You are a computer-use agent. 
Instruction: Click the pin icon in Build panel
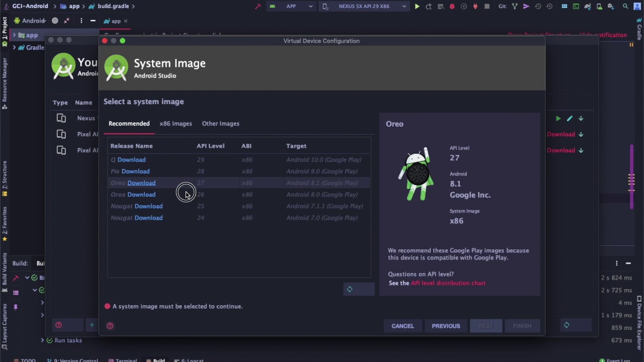[x=16, y=307]
